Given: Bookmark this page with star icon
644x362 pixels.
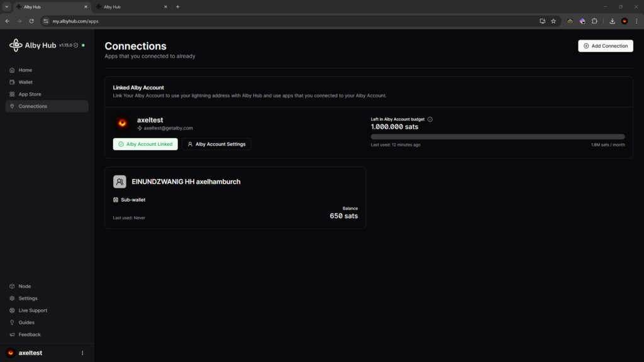Looking at the screenshot, I should coord(553,21).
